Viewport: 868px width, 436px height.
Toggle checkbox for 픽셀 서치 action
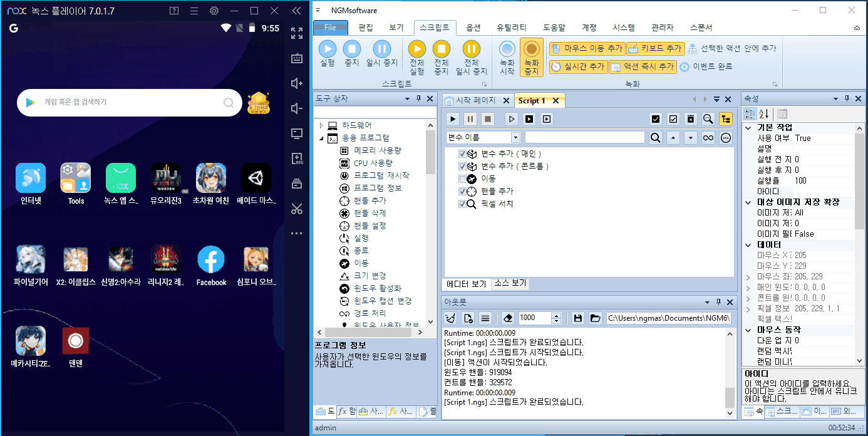(x=462, y=204)
